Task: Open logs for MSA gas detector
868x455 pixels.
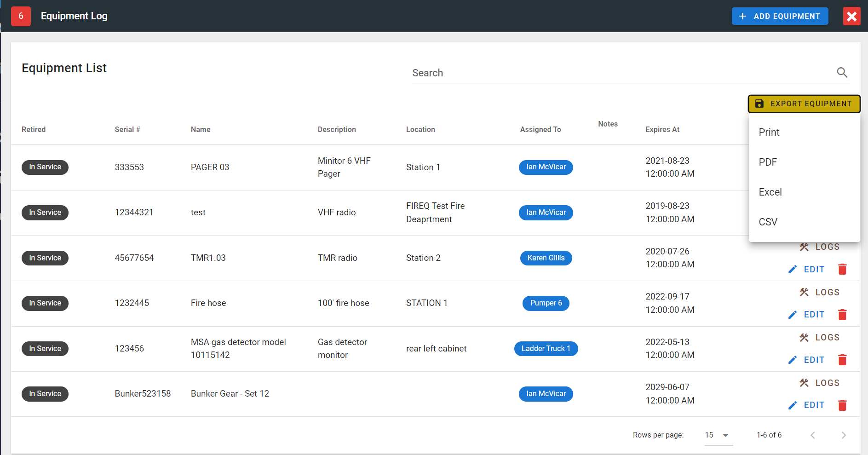Action: 819,338
